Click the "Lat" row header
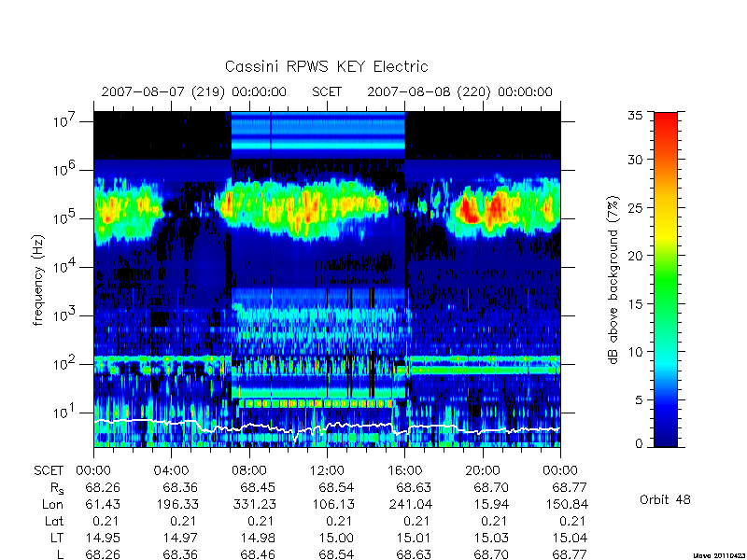Image resolution: width=747 pixels, height=560 pixels. pyautogui.click(x=54, y=522)
